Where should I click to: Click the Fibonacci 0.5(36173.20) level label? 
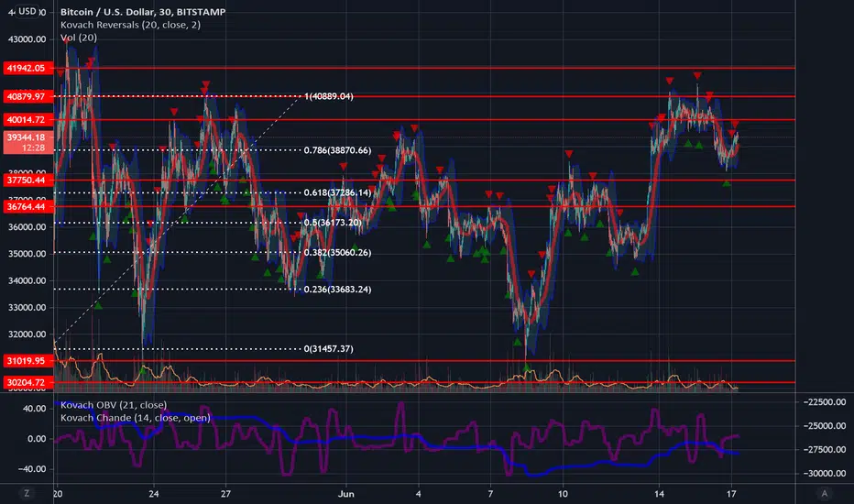coord(333,223)
